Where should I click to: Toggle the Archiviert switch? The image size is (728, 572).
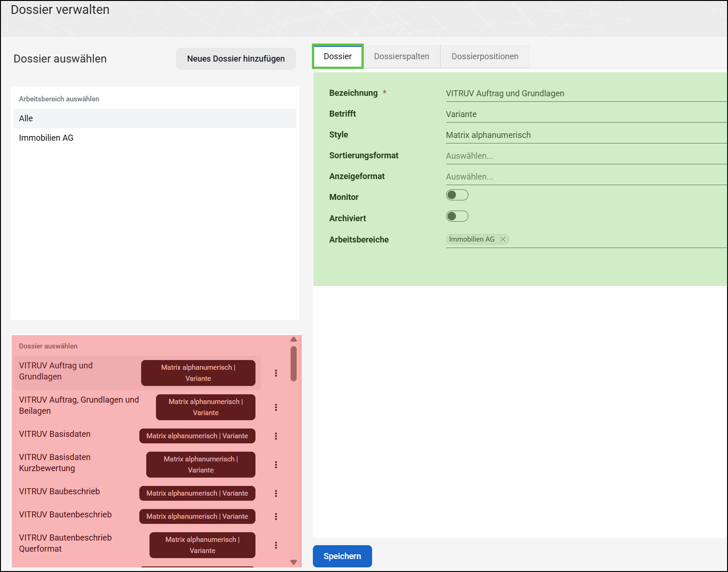click(457, 216)
